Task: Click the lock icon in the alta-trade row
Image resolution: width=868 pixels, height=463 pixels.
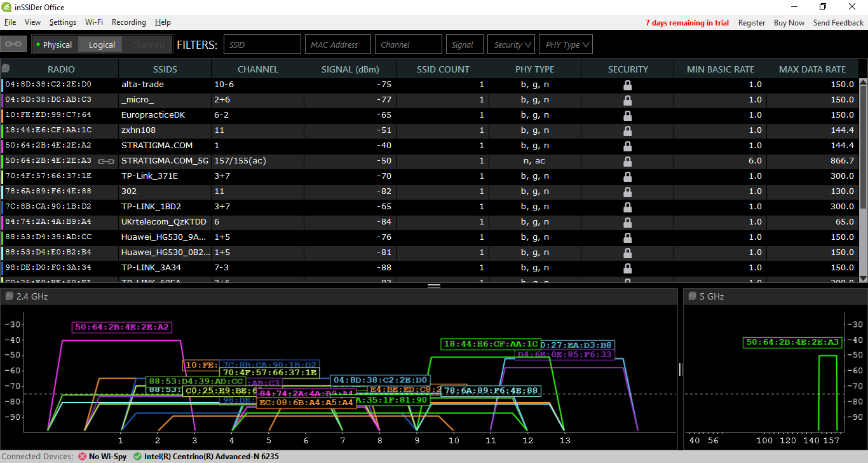Action: click(x=627, y=85)
